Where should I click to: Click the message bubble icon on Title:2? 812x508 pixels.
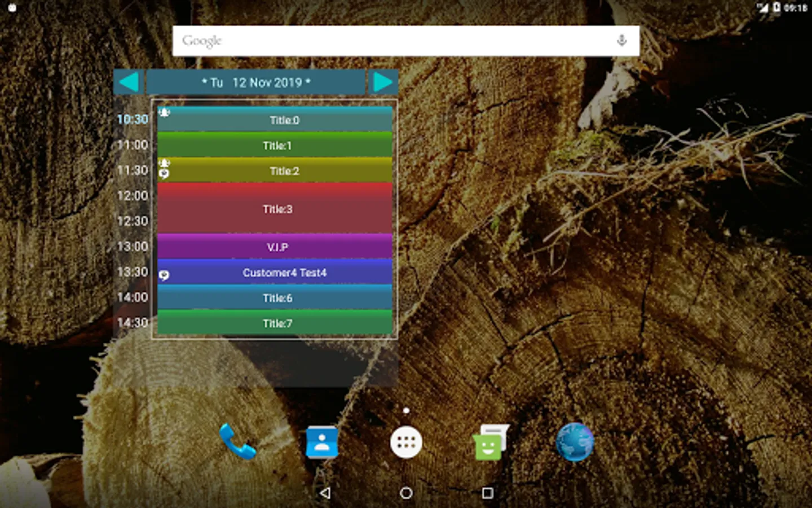point(164,174)
